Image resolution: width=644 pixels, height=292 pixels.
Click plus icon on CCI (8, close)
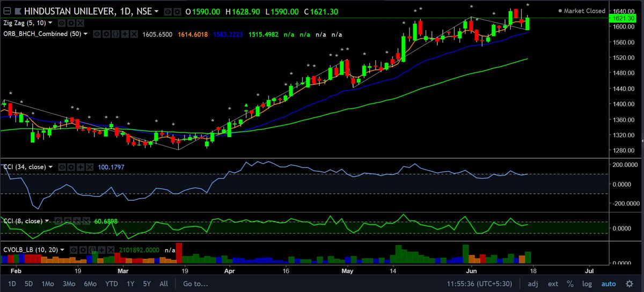coord(77,221)
